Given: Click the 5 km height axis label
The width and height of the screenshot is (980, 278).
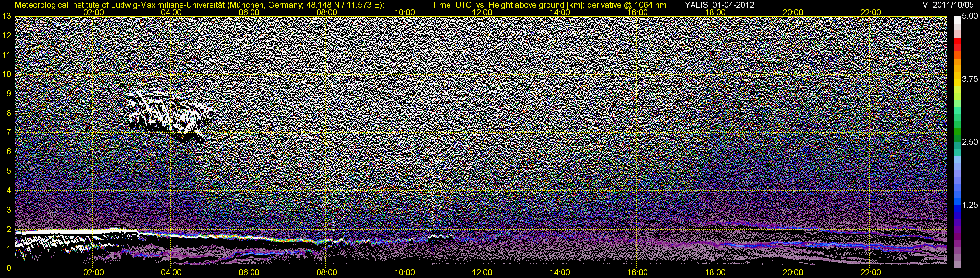Looking at the screenshot, I should tap(9, 171).
